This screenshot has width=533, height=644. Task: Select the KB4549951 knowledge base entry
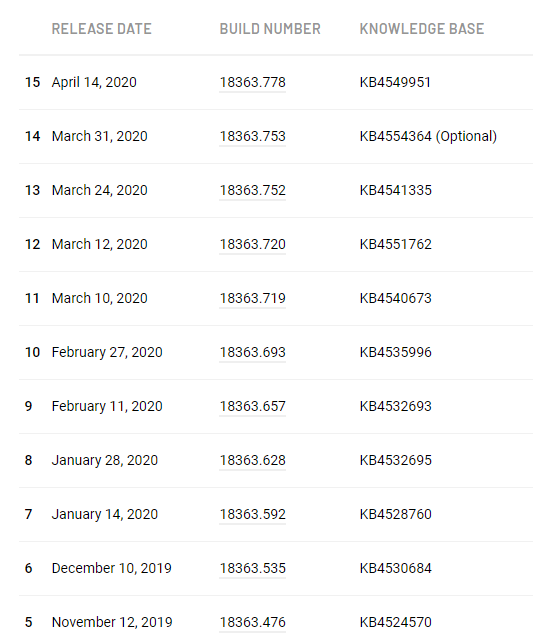coord(395,82)
